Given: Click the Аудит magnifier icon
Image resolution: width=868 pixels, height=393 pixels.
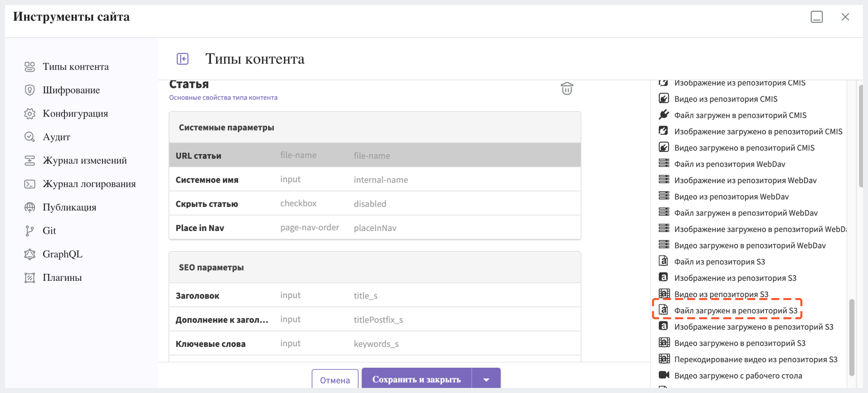Looking at the screenshot, I should [30, 137].
